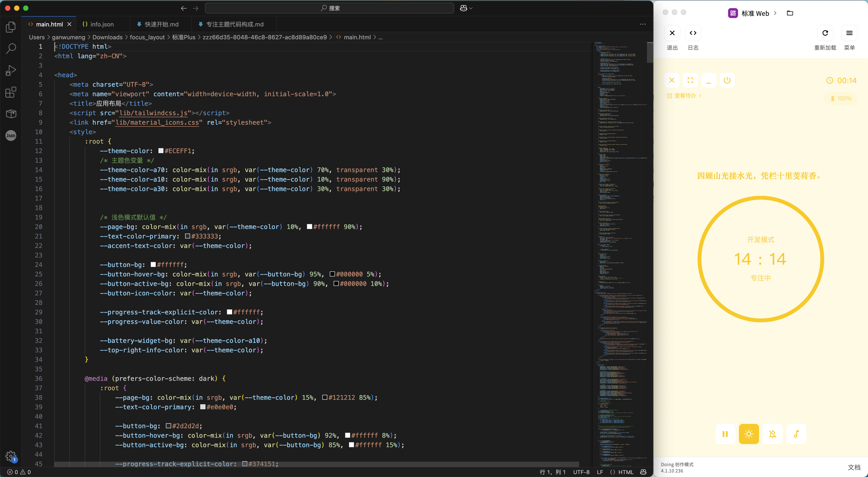Viewport: 868px width, 477px height.
Task: Click the 重新加载 reload button
Action: tap(825, 33)
